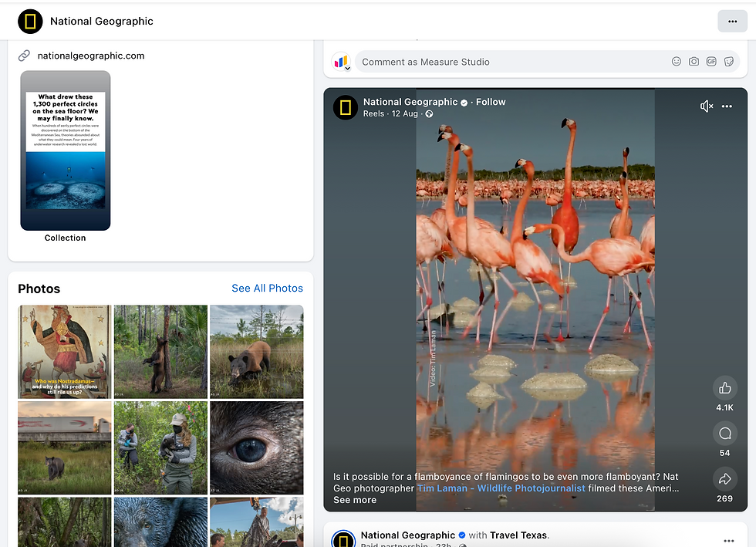
Task: Open close-up bear eye photo
Action: [x=256, y=447]
